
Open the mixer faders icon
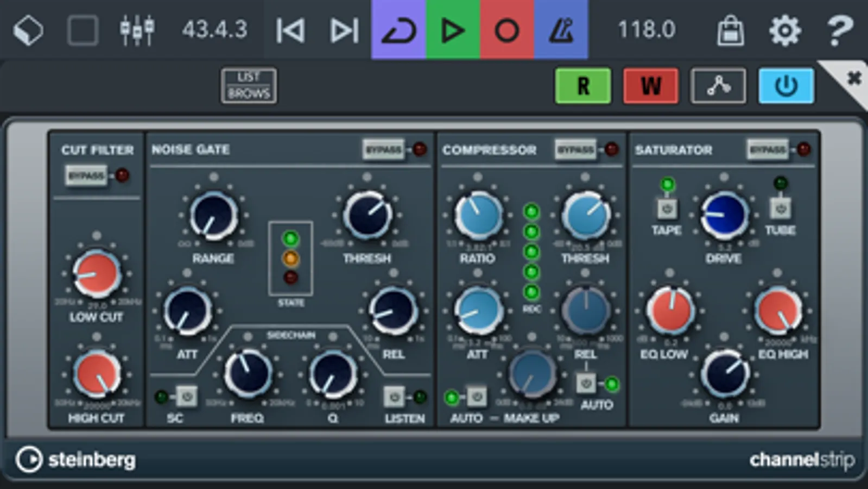coord(137,30)
